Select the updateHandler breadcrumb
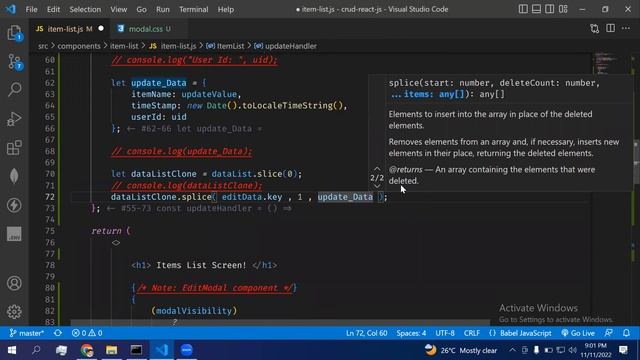The width and height of the screenshot is (640, 360). 291,46
